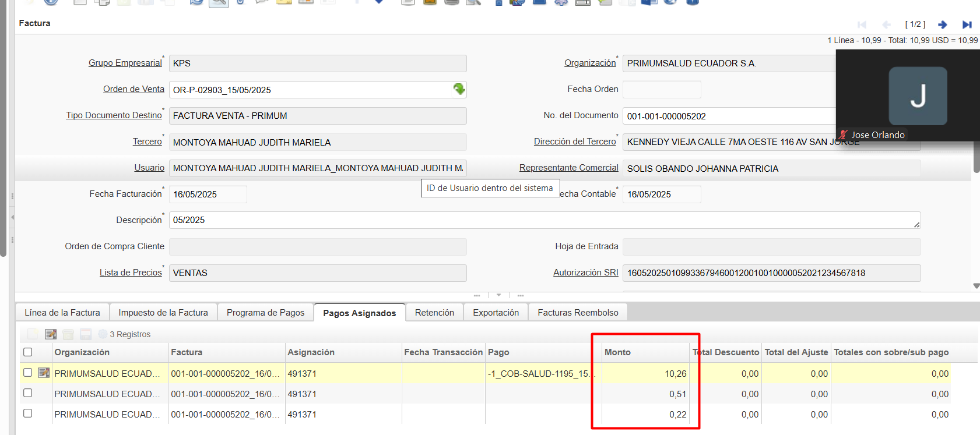Viewport: 980px width, 435px height.
Task: Go to the next invoice record arrow
Action: pos(942,24)
